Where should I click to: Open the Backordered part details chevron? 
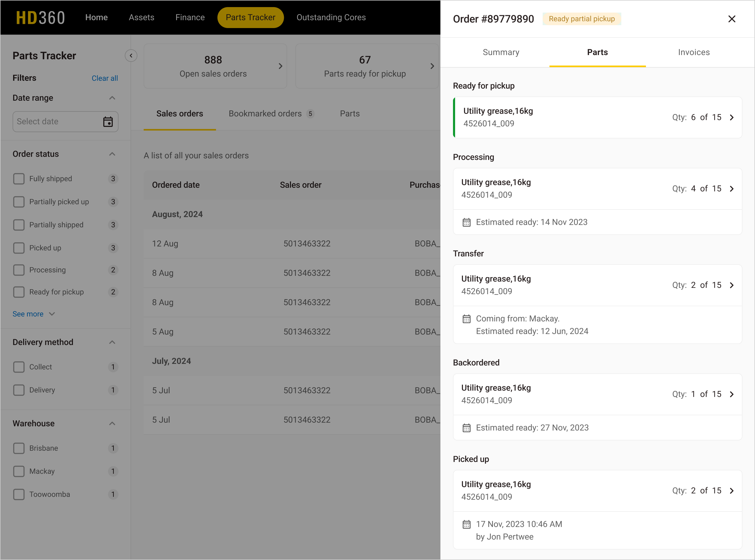pos(732,394)
